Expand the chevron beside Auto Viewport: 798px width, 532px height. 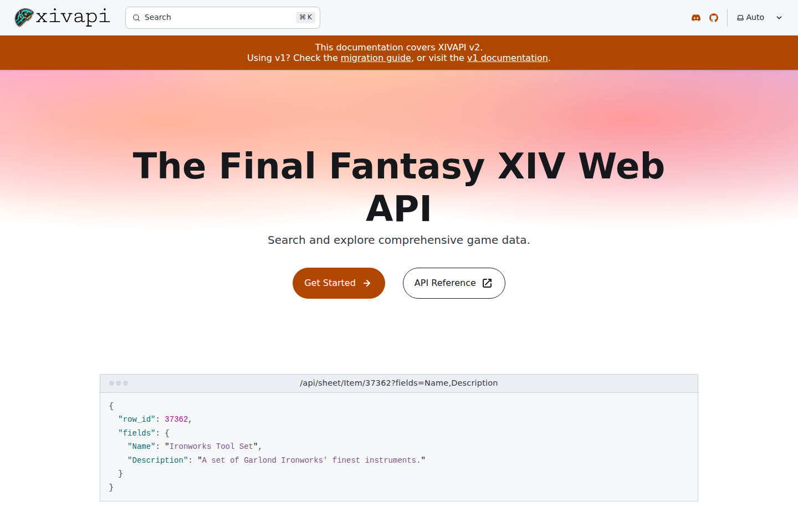point(779,18)
